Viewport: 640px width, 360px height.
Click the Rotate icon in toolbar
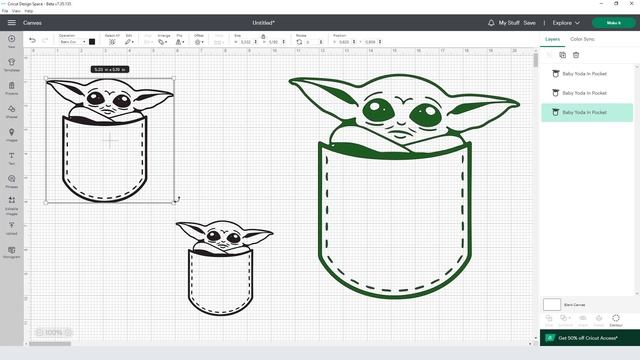pos(299,42)
